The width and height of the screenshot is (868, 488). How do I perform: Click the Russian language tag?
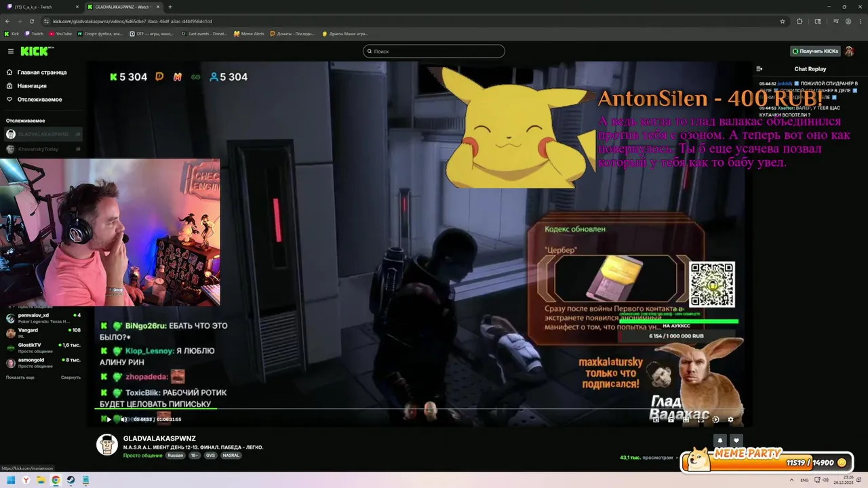pos(176,455)
